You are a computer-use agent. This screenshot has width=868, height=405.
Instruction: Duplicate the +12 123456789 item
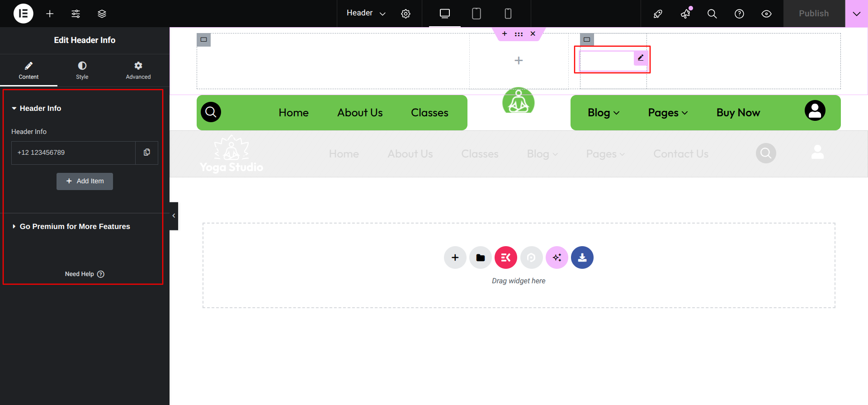[146, 152]
